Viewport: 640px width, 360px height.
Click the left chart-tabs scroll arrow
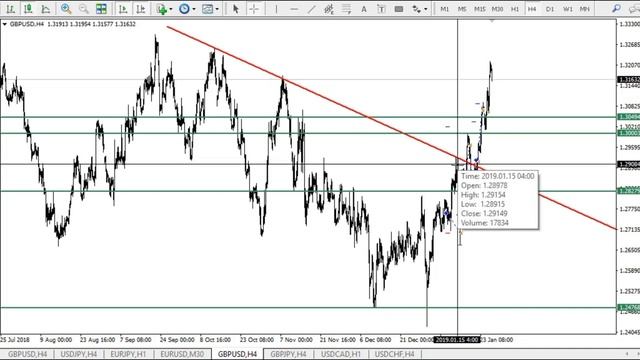point(627,354)
